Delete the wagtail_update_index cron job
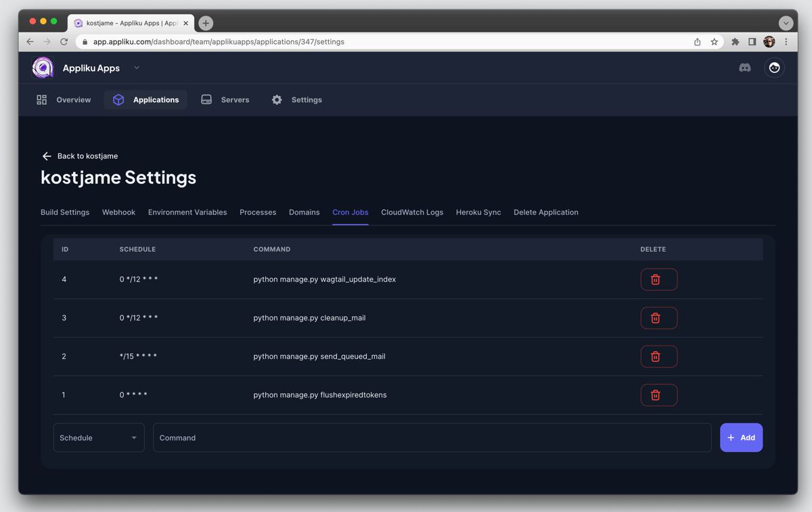The height and width of the screenshot is (512, 812). 658,279
